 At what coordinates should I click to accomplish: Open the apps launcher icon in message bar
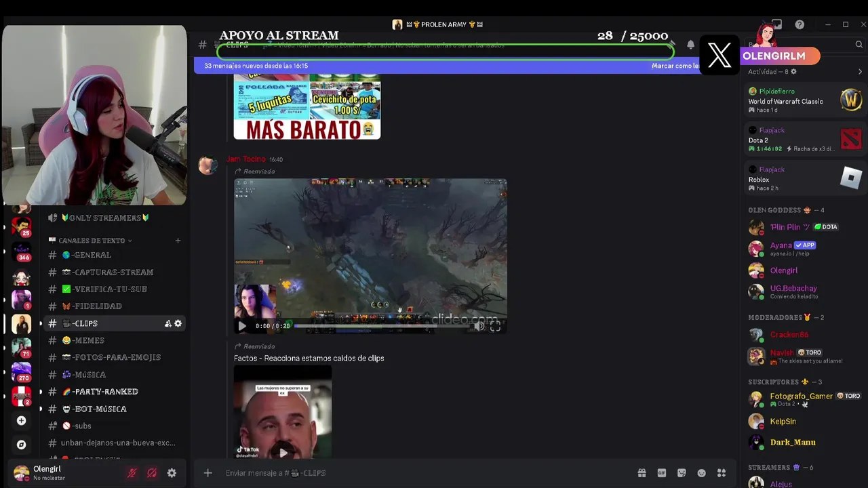722,473
